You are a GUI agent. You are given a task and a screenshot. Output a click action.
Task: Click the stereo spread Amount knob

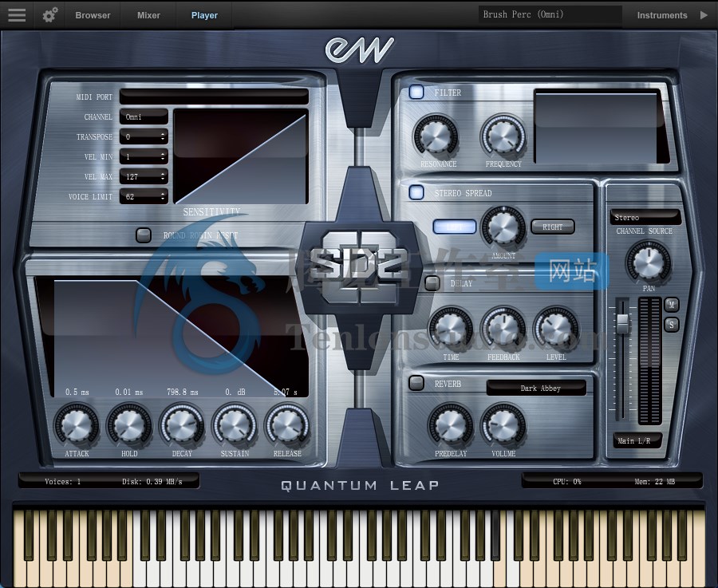tap(503, 227)
